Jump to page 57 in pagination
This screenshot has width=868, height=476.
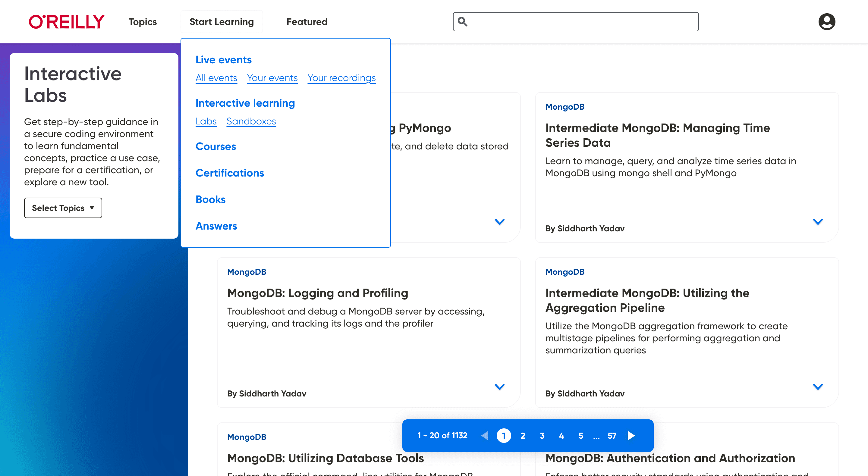point(612,436)
